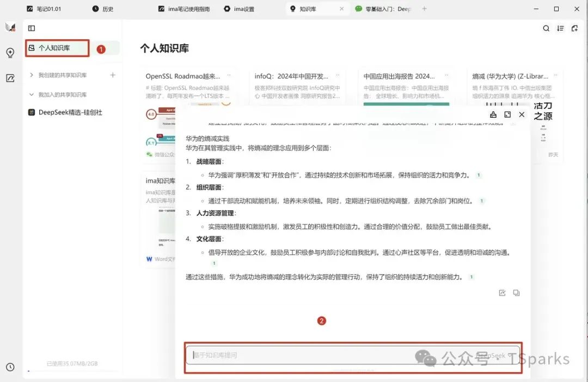Open the lightbulb AI ask icon in sidebar
Image resolution: width=588 pixels, height=382 pixels.
pyautogui.click(x=10, y=52)
